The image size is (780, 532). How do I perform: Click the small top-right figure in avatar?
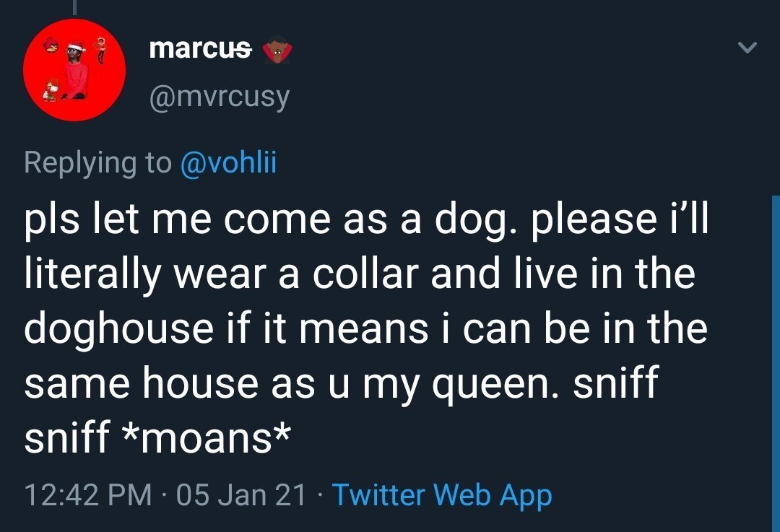click(100, 46)
